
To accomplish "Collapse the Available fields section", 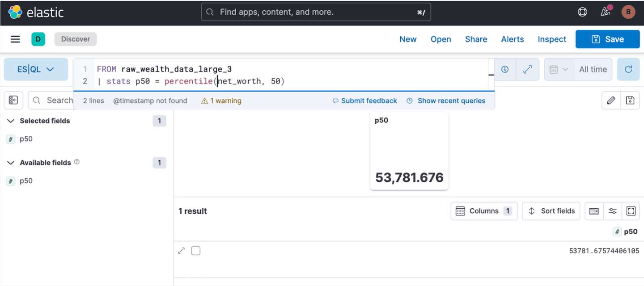I will [11, 163].
